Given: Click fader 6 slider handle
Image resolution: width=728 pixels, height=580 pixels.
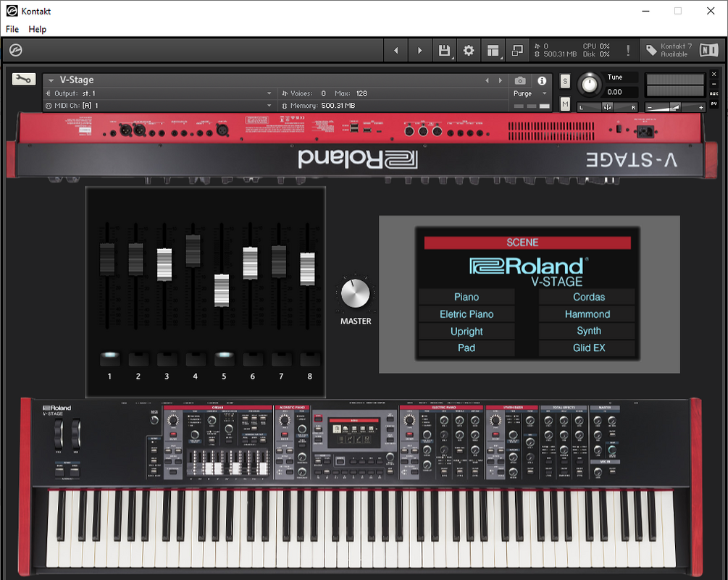Looking at the screenshot, I should click(250, 263).
